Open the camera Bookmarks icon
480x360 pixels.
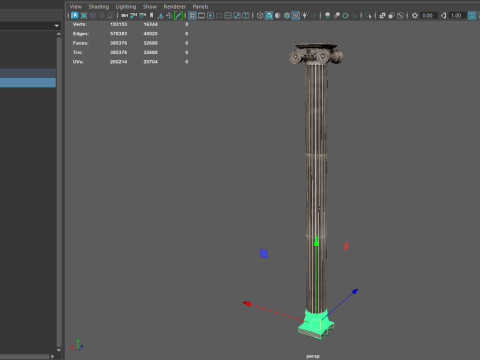pyautogui.click(x=151, y=15)
